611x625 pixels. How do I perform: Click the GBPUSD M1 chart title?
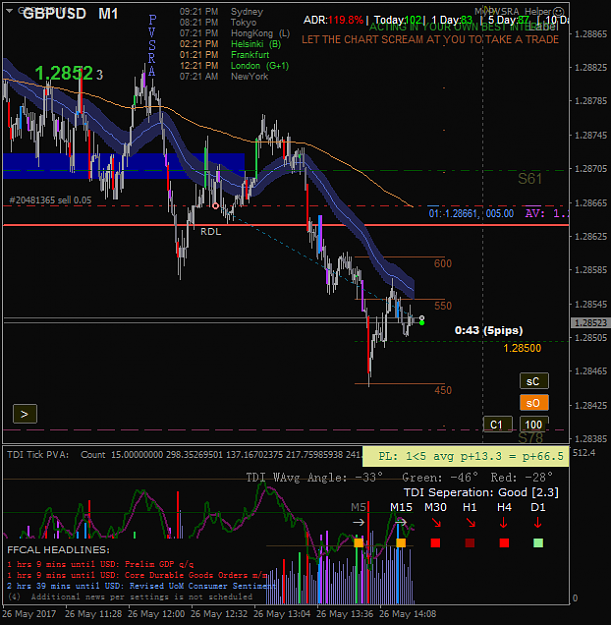point(70,14)
